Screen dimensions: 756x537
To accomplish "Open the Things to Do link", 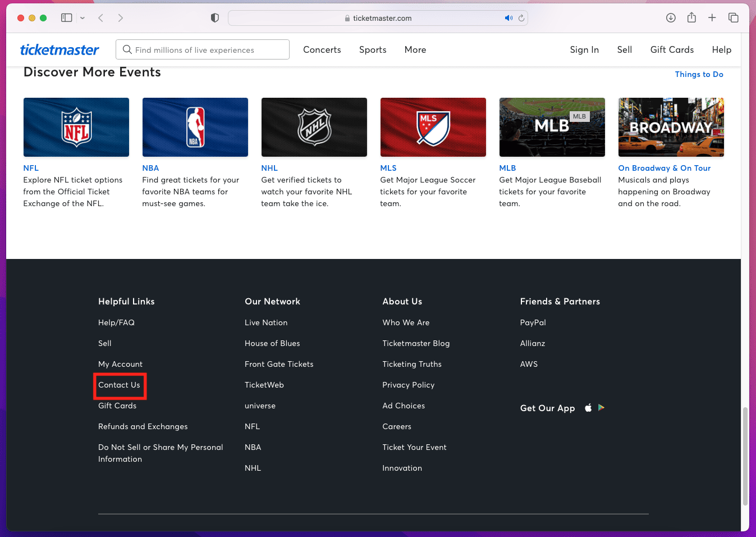I will pos(699,74).
